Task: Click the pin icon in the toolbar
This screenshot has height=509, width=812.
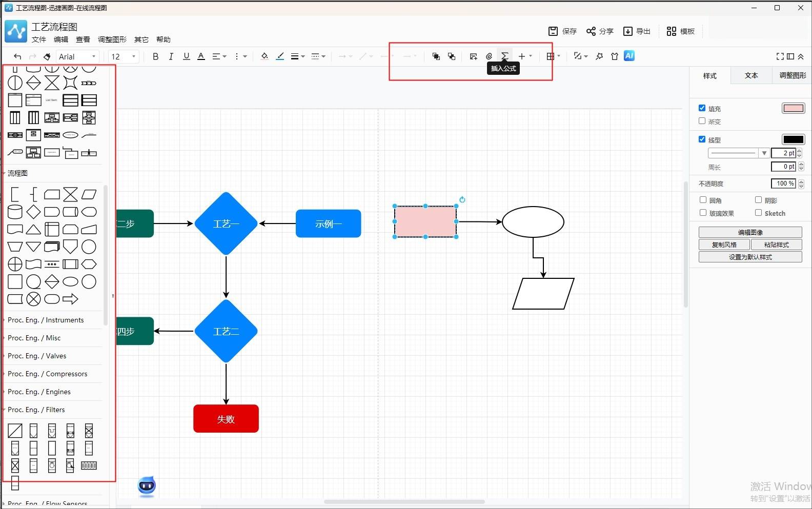Action: tap(599, 56)
